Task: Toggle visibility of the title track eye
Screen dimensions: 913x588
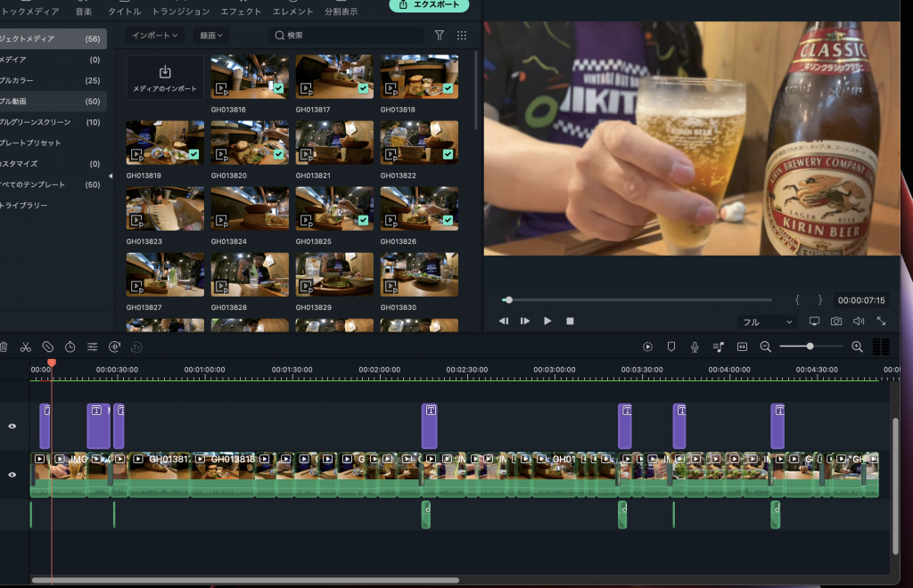Action: point(12,427)
